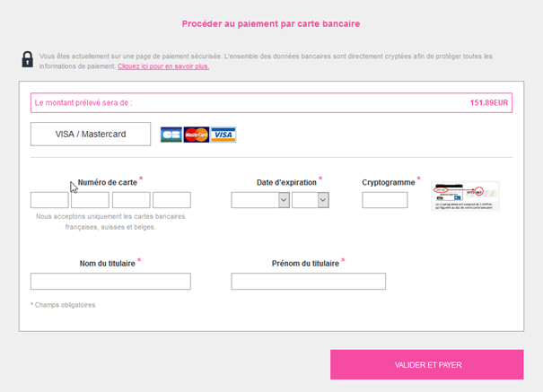Click the VISA logo icon
The width and height of the screenshot is (543, 392).
click(223, 135)
